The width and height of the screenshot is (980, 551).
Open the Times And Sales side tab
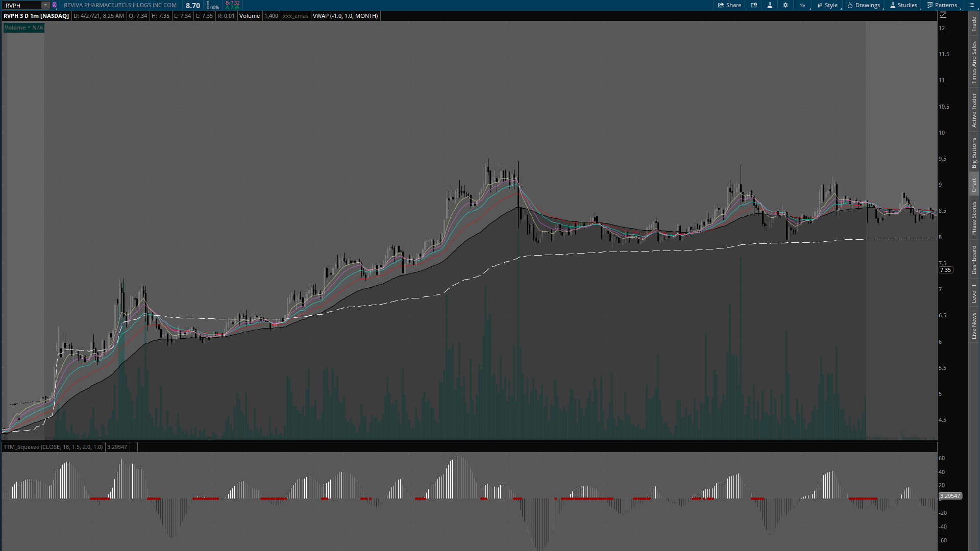point(974,62)
